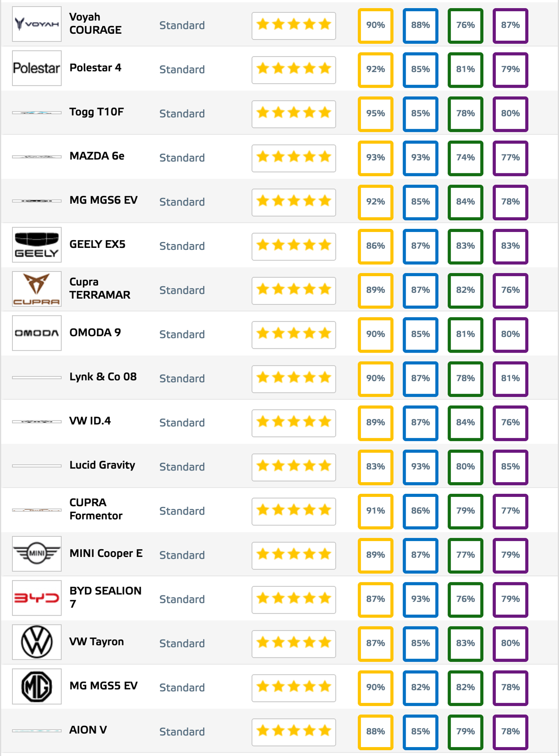Open the MAZDA 6e result page
This screenshot has width=559, height=756.
pos(97,156)
